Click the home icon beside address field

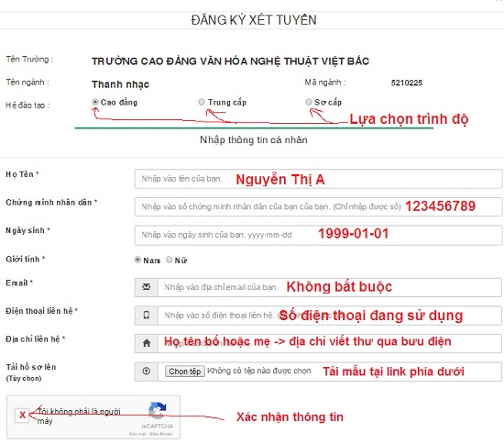(147, 343)
